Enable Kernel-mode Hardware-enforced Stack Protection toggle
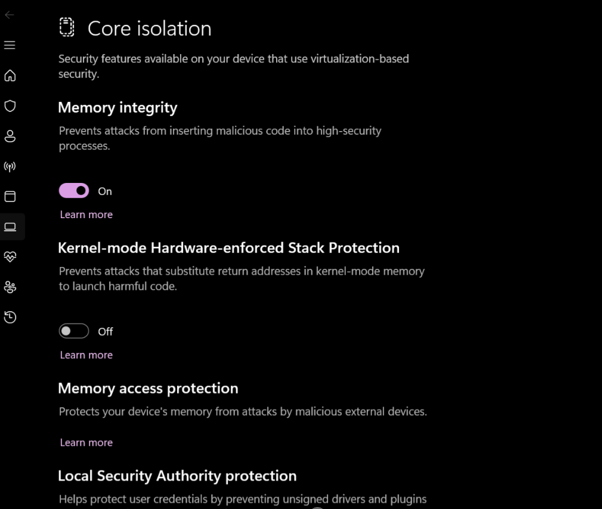The image size is (602, 509). 74,331
